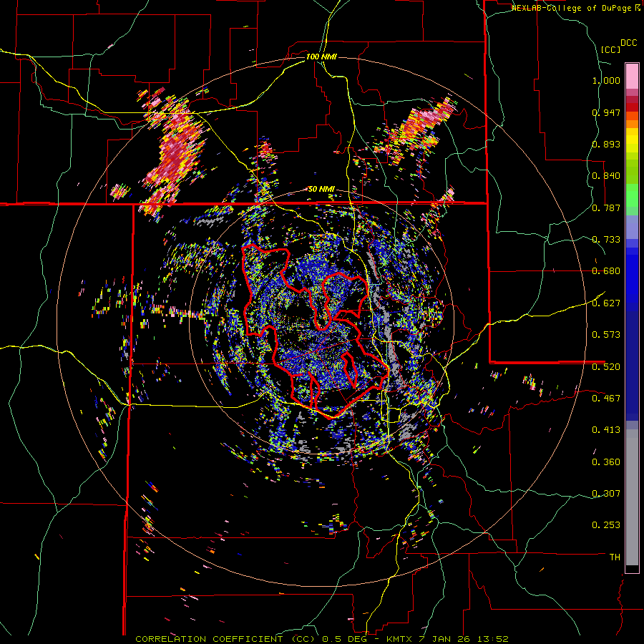Click the 0.627 scale value
The image size is (644, 644).
[606, 303]
